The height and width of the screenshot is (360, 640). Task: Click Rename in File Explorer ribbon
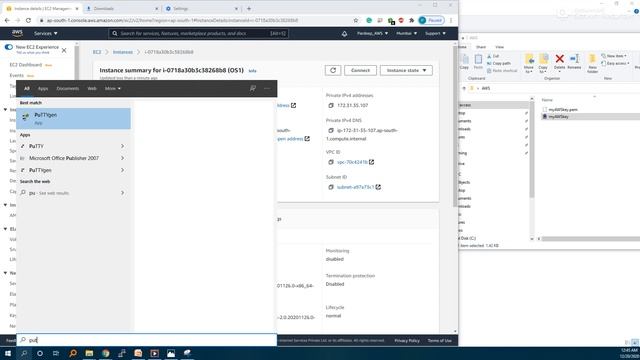click(574, 62)
